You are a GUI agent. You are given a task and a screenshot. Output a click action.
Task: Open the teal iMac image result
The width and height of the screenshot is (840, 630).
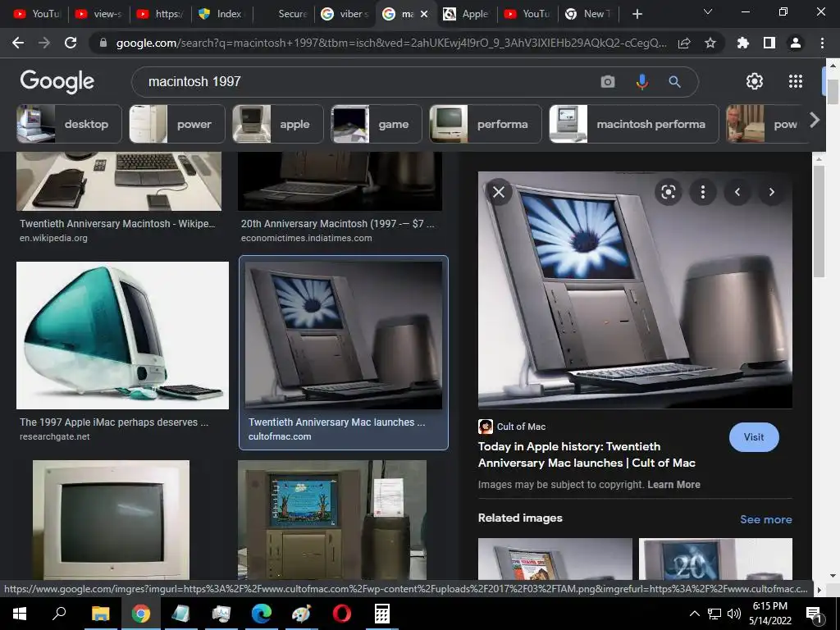point(123,336)
